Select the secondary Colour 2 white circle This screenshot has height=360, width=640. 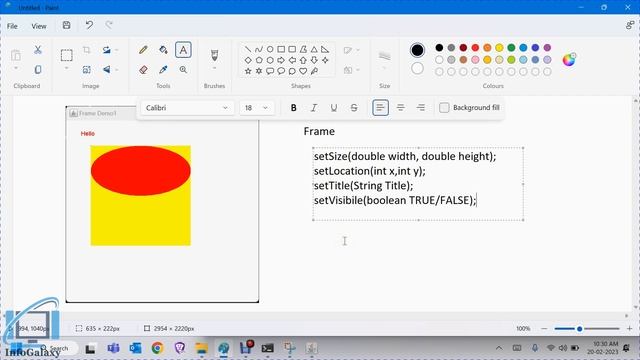point(417,68)
